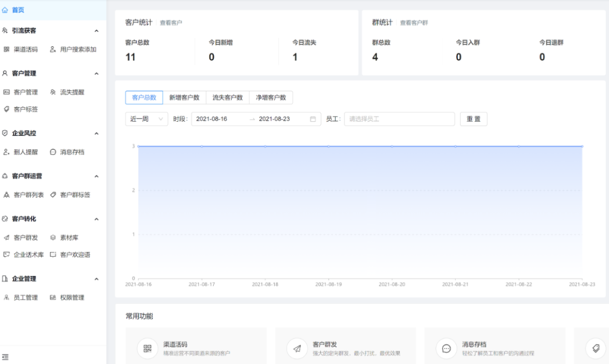
Task: Click the partially visible tag card icon
Action: (x=596, y=348)
